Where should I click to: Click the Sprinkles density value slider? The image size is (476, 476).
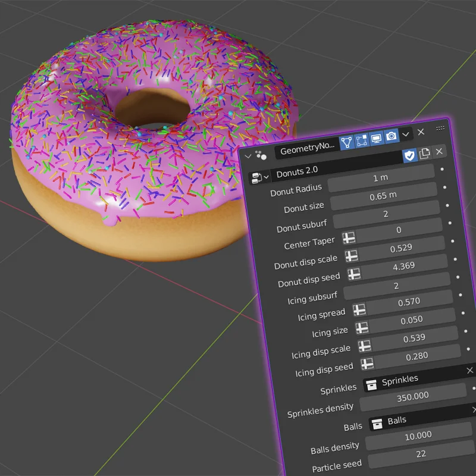coord(413,396)
